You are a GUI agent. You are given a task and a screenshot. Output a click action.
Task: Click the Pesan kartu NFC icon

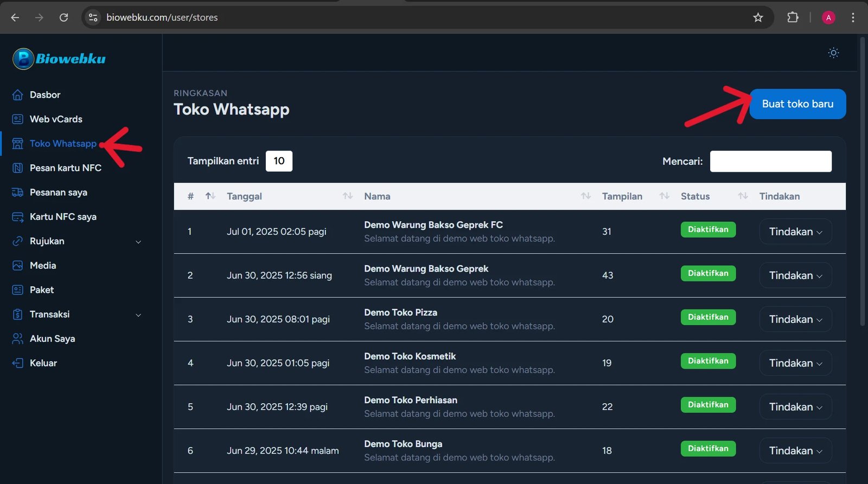(x=17, y=168)
